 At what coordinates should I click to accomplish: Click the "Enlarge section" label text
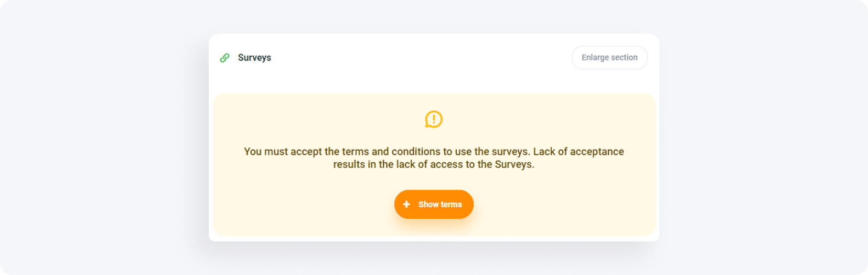pyautogui.click(x=609, y=58)
